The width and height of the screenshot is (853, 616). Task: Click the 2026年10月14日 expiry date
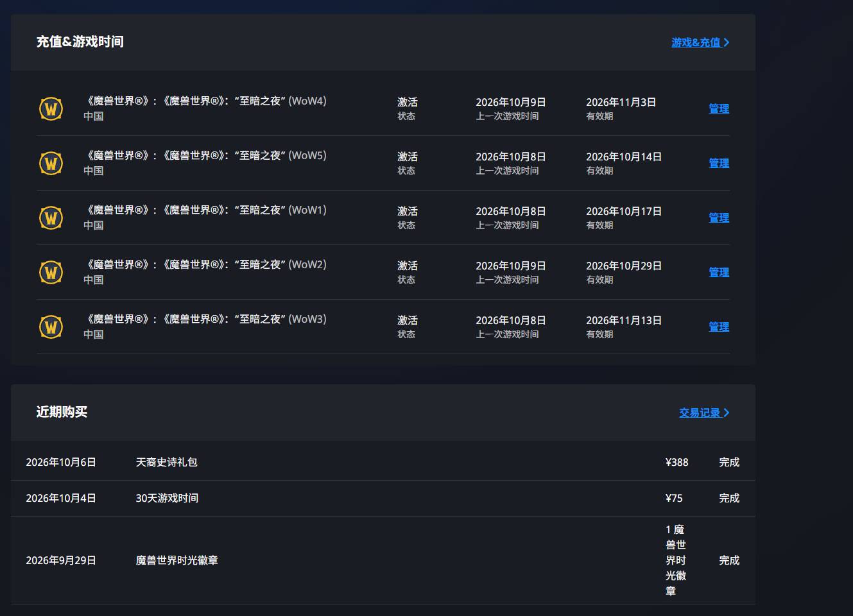[624, 157]
